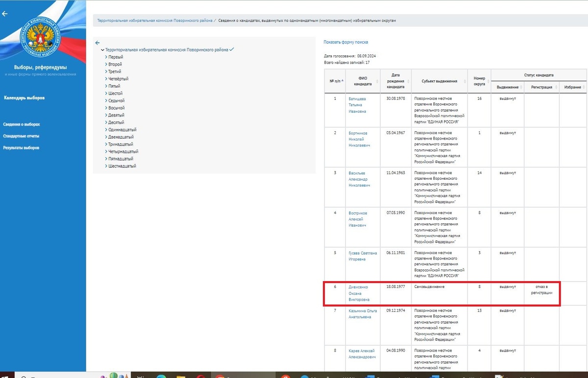588x378 pixels.
Task: Select Девятый in the district tree
Action: [116, 115]
